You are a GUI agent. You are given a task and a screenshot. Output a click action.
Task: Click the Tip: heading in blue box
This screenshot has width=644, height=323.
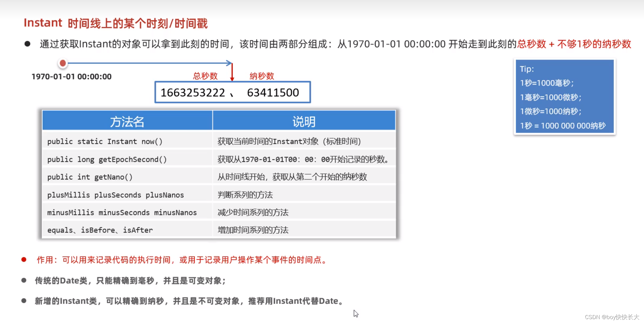tap(527, 69)
